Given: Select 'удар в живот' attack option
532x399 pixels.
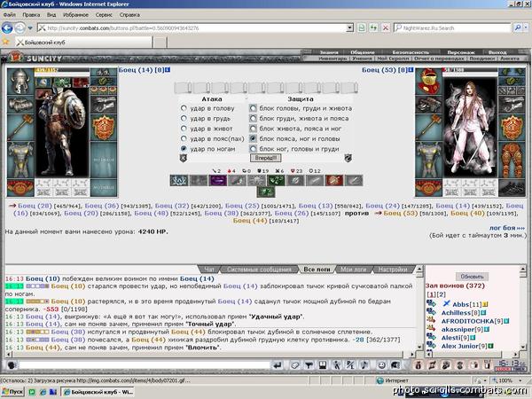Looking at the screenshot, I should [184, 129].
